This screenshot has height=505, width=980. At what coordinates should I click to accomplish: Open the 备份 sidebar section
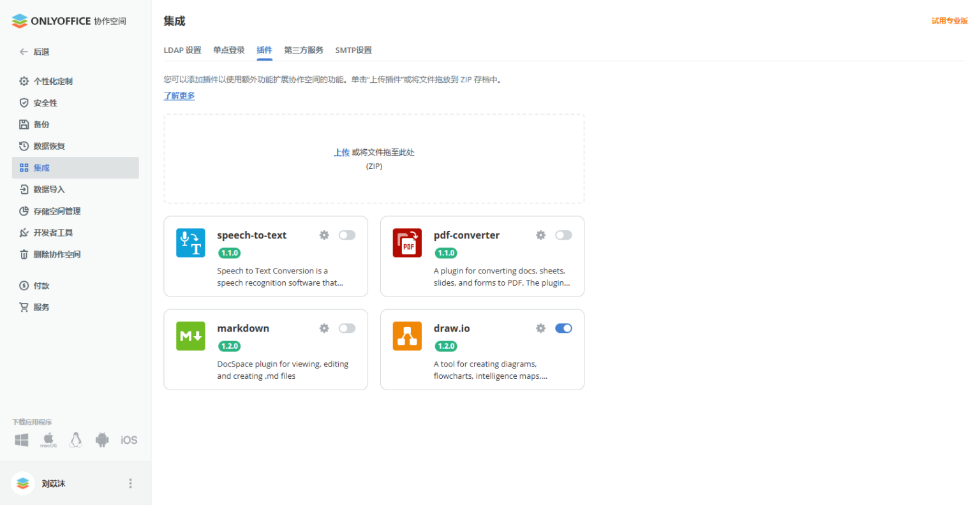[x=75, y=124]
